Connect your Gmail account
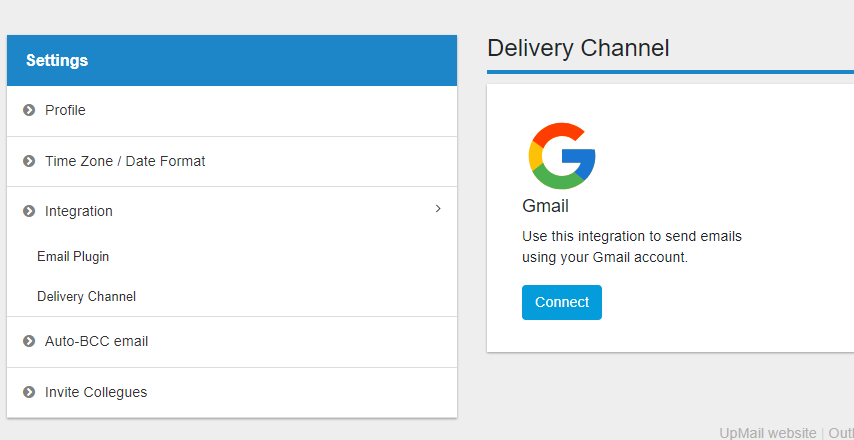 point(562,302)
